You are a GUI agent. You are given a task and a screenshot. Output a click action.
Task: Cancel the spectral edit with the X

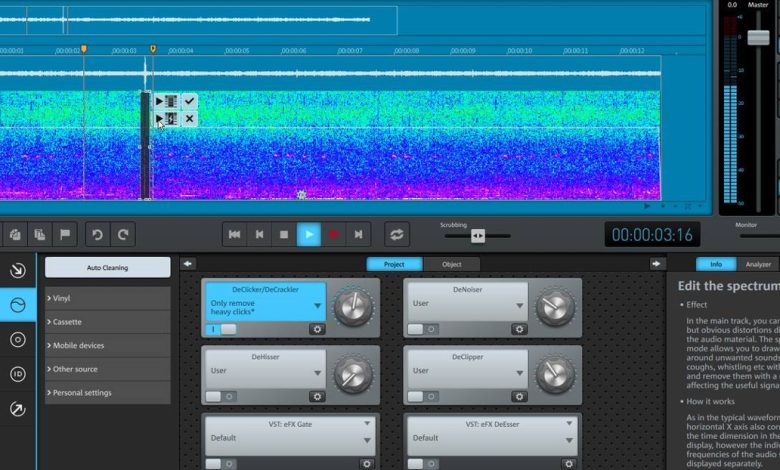pyautogui.click(x=189, y=119)
